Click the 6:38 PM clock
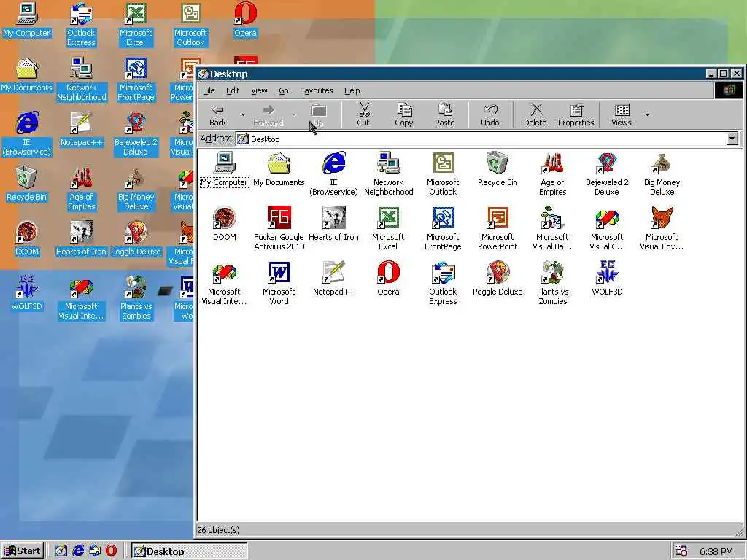The width and height of the screenshot is (747, 560). pyautogui.click(x=716, y=551)
